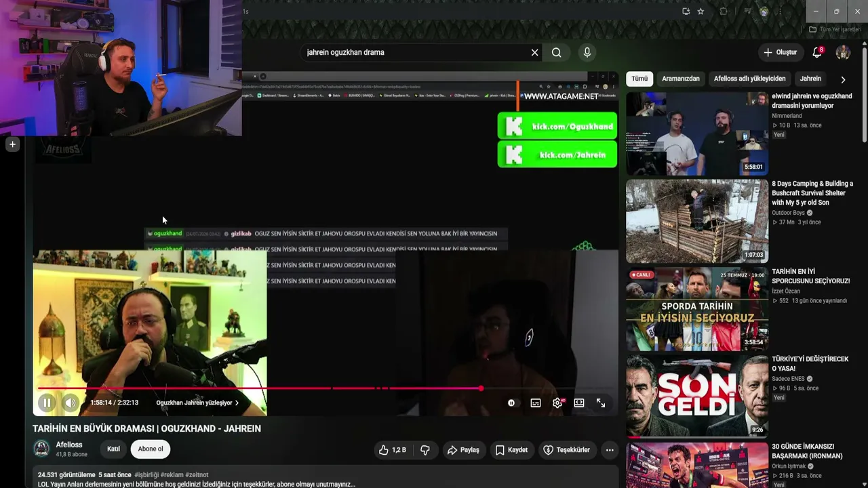
Task: Switch to theater mode
Action: pos(579,403)
